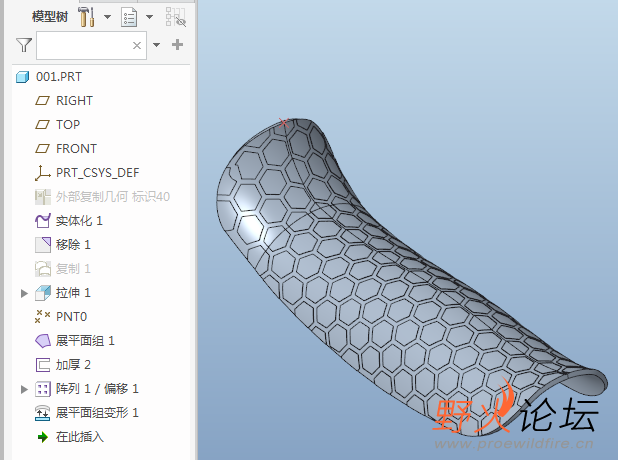Select 展平面组变形 1 label
This screenshot has height=460, width=618.
point(97,413)
